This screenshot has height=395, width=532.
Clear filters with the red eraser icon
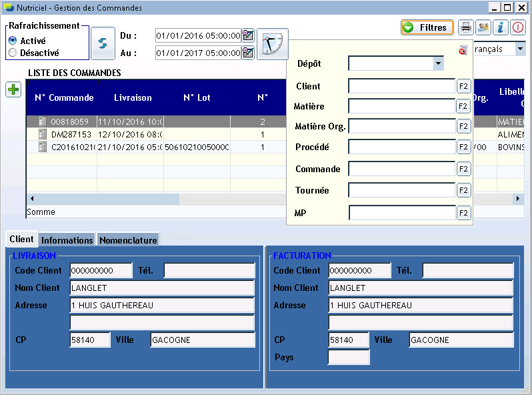pos(463,51)
